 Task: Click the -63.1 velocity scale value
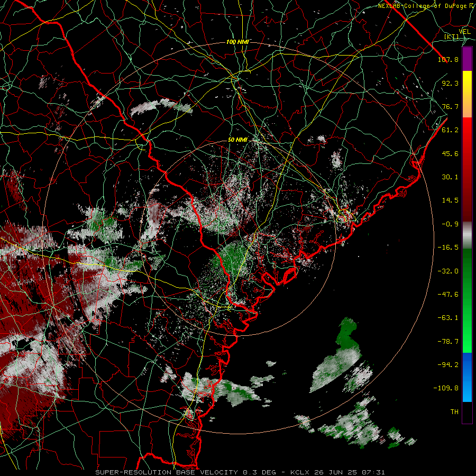coord(448,318)
